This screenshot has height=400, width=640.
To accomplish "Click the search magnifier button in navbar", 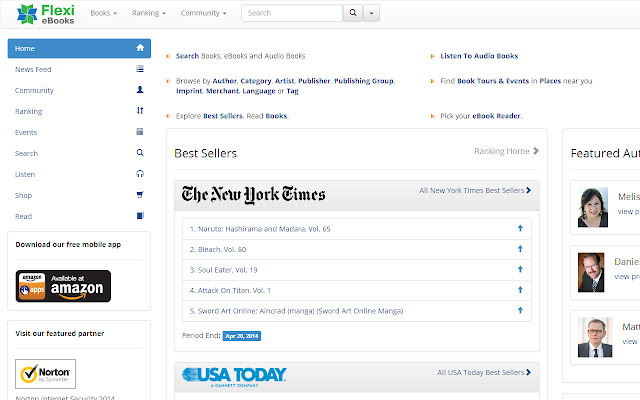I will [352, 13].
